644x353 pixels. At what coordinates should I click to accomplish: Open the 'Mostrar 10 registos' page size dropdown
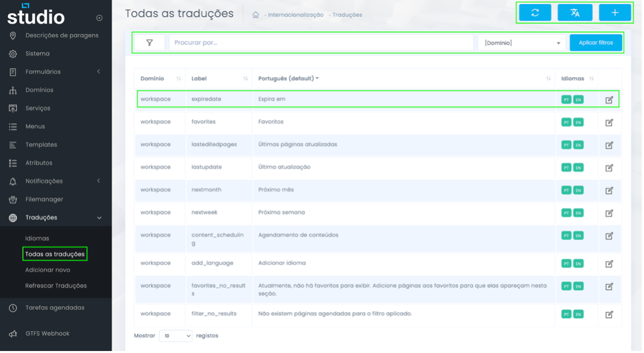175,335
